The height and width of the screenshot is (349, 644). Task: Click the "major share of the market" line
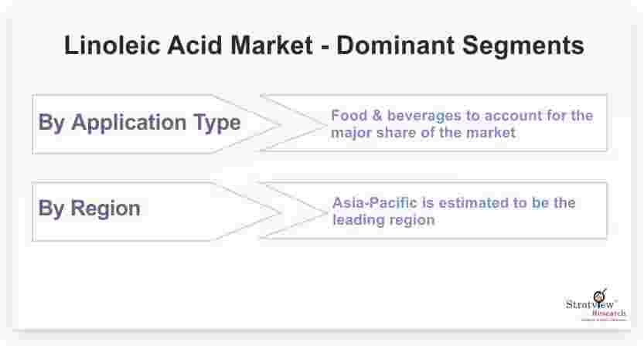pyautogui.click(x=423, y=133)
